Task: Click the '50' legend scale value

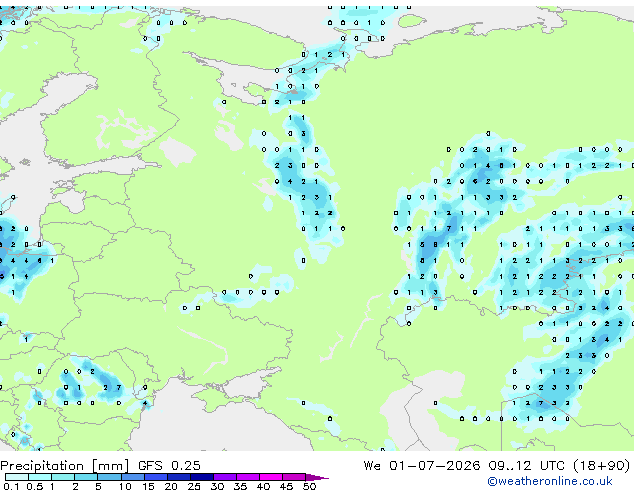Action: [309, 486]
